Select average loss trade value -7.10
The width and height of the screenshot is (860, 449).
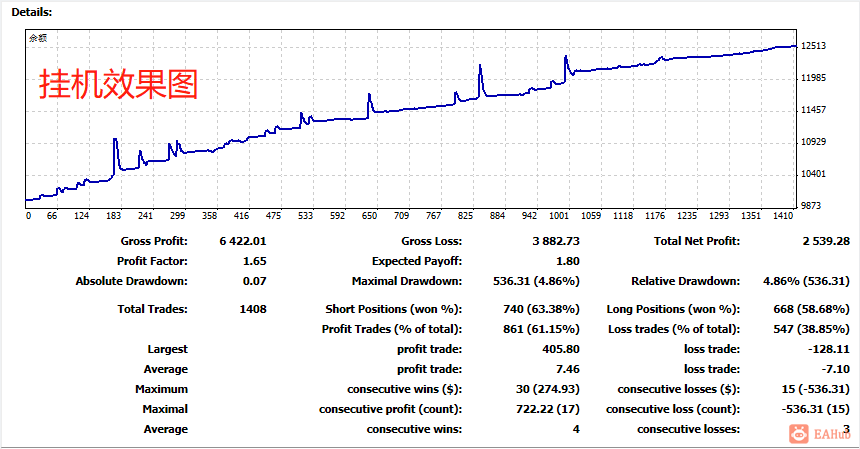(x=835, y=369)
